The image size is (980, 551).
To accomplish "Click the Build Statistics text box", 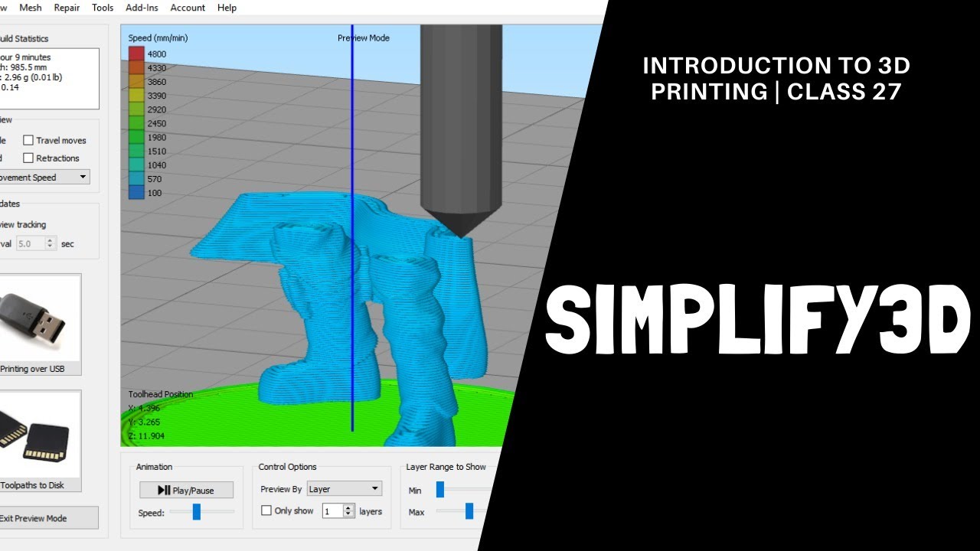I will click(x=49, y=79).
